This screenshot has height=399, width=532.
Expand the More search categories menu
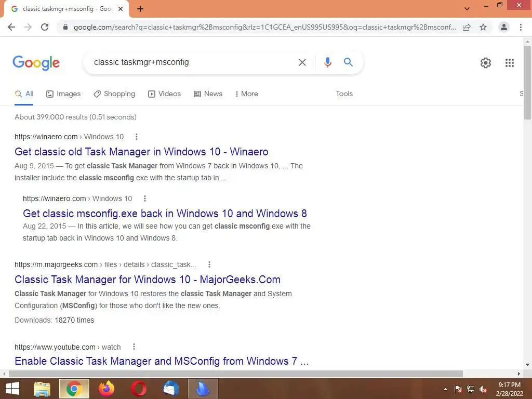[x=246, y=94]
